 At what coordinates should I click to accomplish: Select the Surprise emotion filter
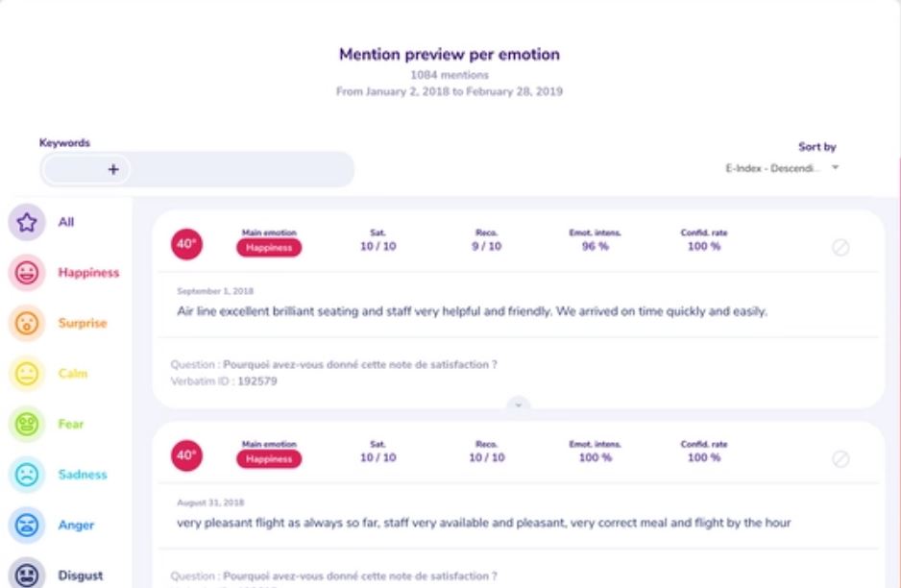pyautogui.click(x=82, y=323)
